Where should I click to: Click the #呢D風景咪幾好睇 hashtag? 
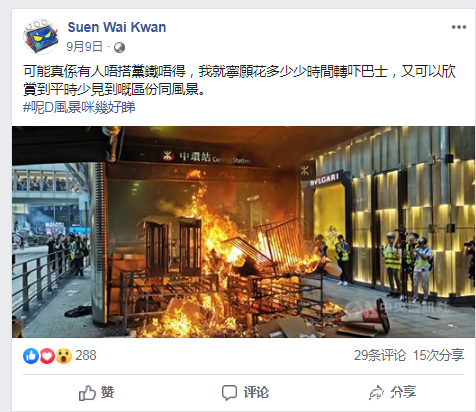tap(79, 108)
